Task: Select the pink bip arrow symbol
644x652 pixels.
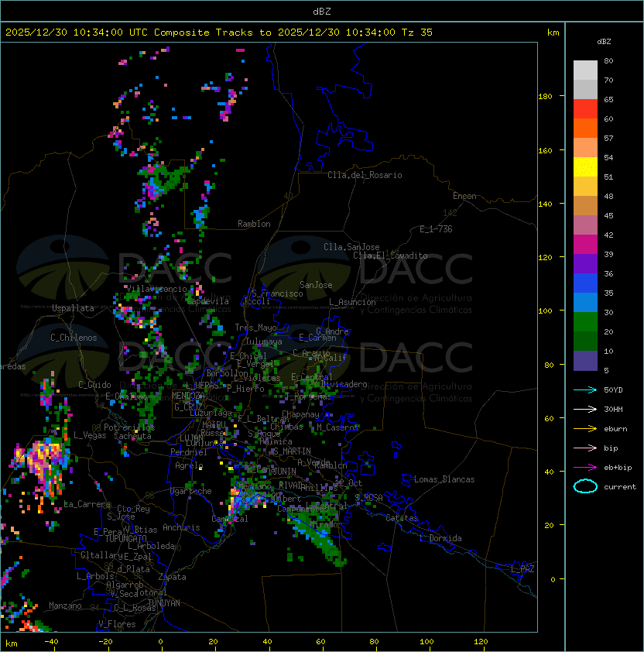Action: tap(585, 448)
